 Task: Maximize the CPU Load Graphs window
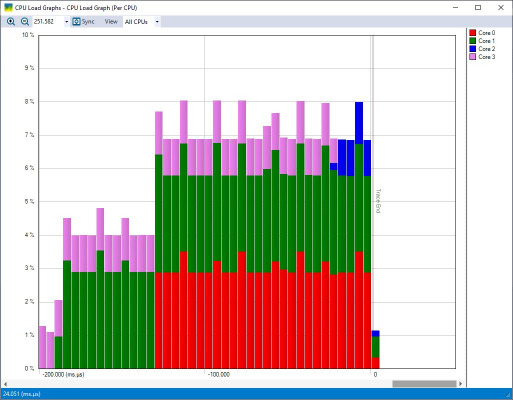pyautogui.click(x=478, y=7)
